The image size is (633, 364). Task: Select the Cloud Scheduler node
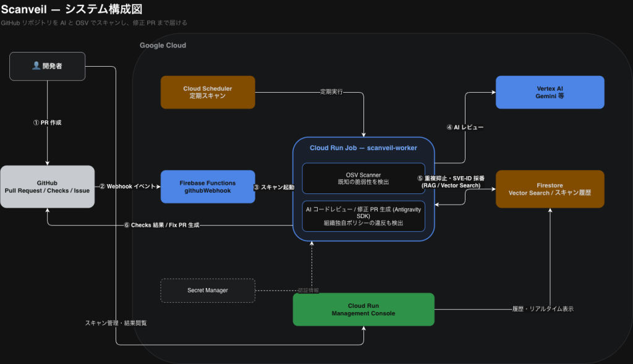pos(208,93)
